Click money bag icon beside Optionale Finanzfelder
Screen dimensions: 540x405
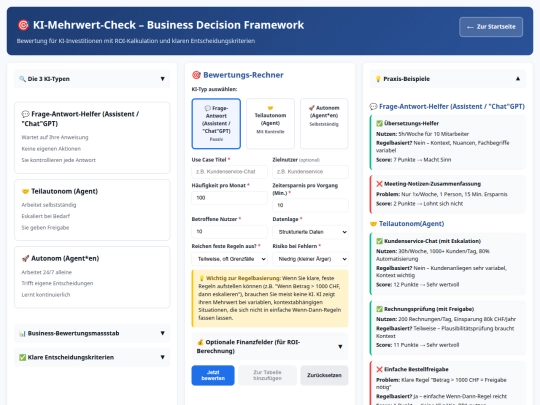coord(200,342)
